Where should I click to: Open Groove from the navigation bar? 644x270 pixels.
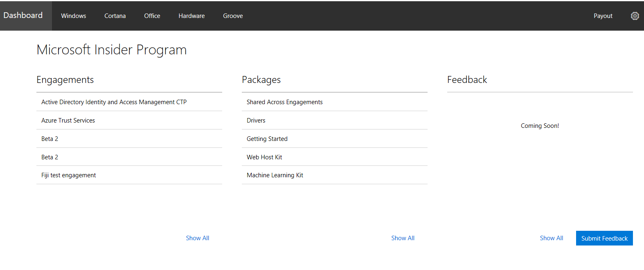pyautogui.click(x=233, y=16)
